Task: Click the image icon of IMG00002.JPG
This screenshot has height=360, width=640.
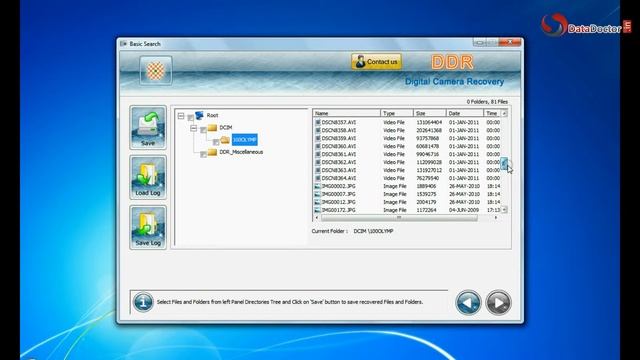Action: click(x=318, y=186)
